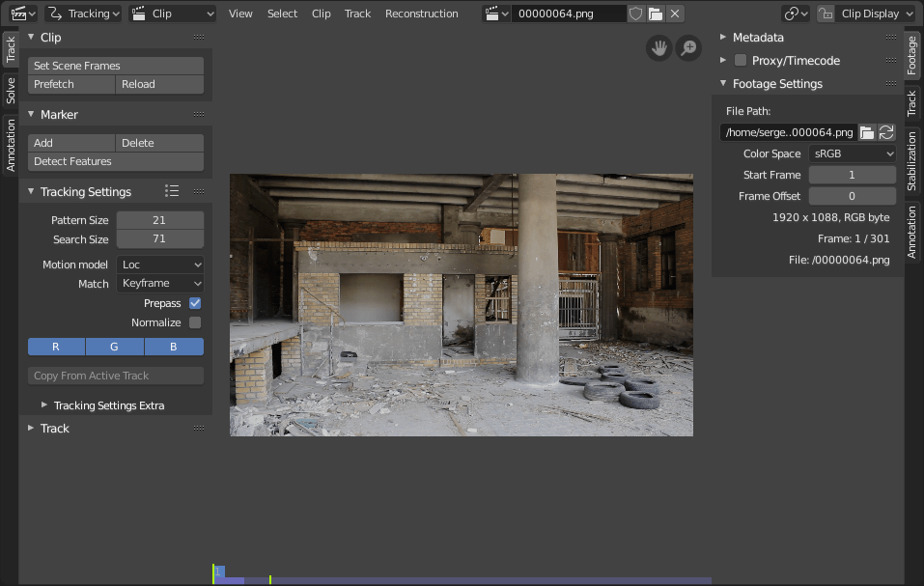The height and width of the screenshot is (586, 924).
Task: Reload footage using the refresh icon
Action: pyautogui.click(x=885, y=132)
